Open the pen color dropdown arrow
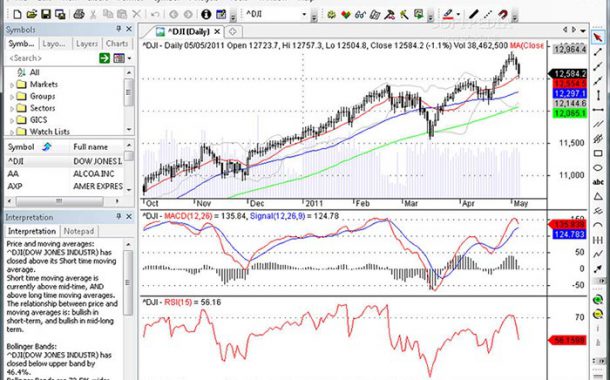Viewport: 610px width, 380px height. click(458, 15)
